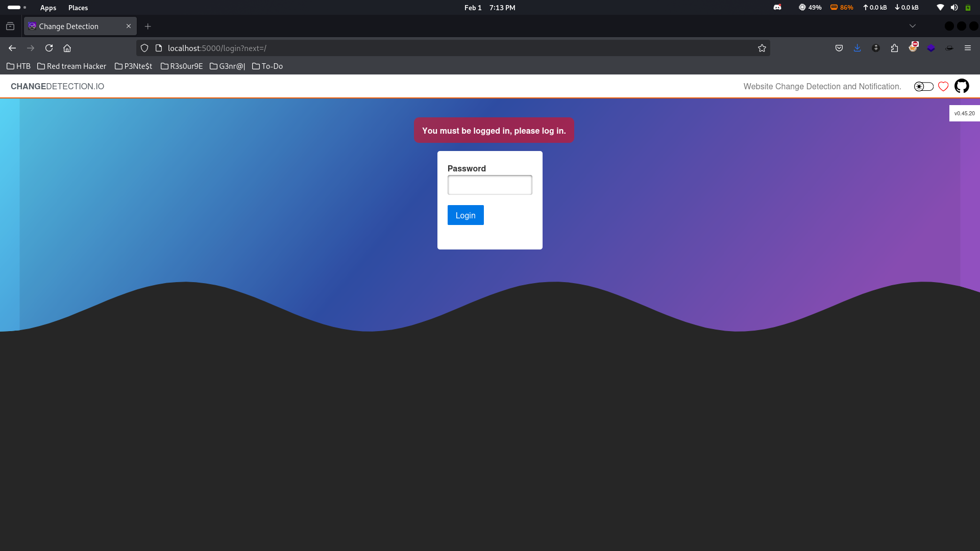Click the browser forward arrow
The width and height of the screenshot is (980, 551).
tap(31, 48)
